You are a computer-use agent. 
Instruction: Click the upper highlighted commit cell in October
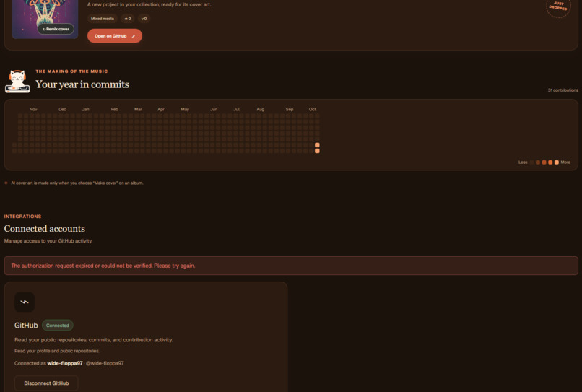click(x=317, y=145)
